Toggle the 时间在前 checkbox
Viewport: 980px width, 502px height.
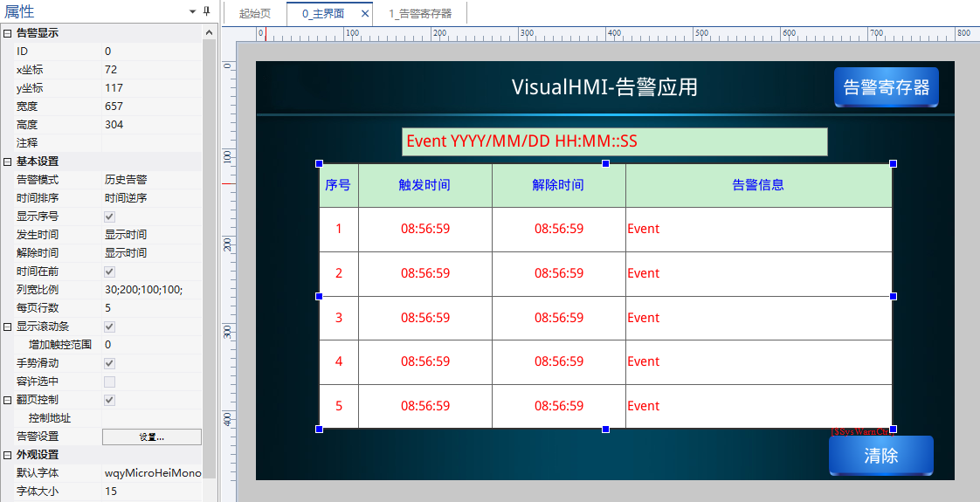click(109, 272)
